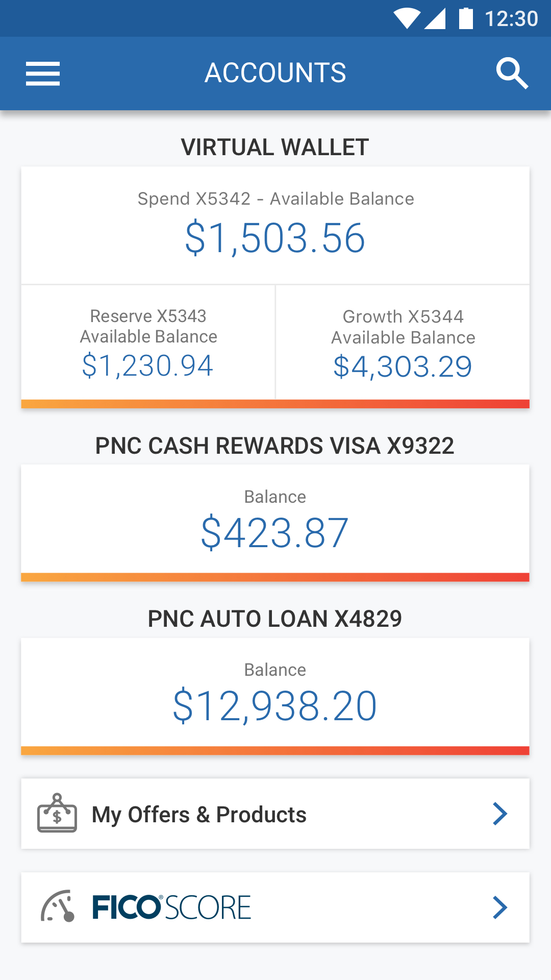The image size is (551, 980).
Task: Expand My Offers & Products chevron
Action: coord(500,814)
